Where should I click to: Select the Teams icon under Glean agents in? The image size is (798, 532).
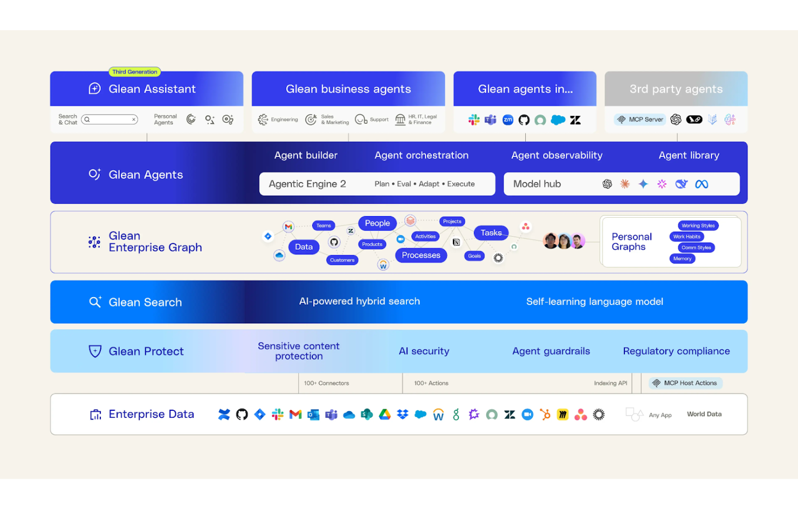[x=490, y=120]
